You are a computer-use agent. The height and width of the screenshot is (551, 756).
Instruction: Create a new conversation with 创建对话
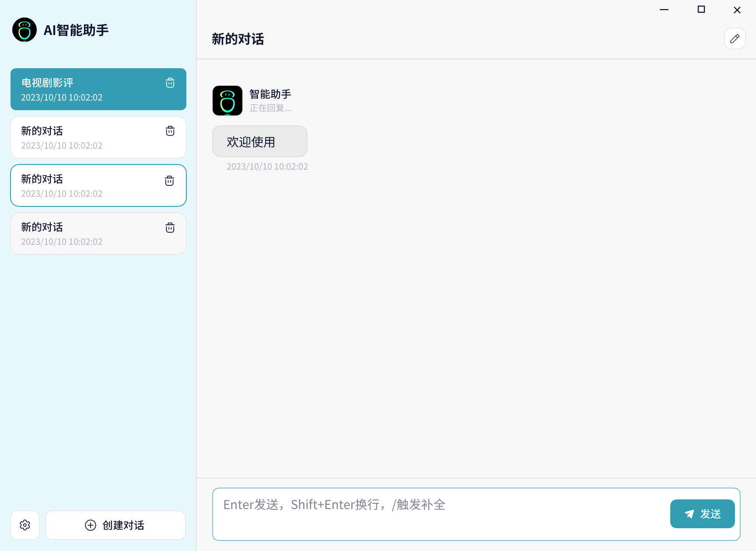point(115,525)
